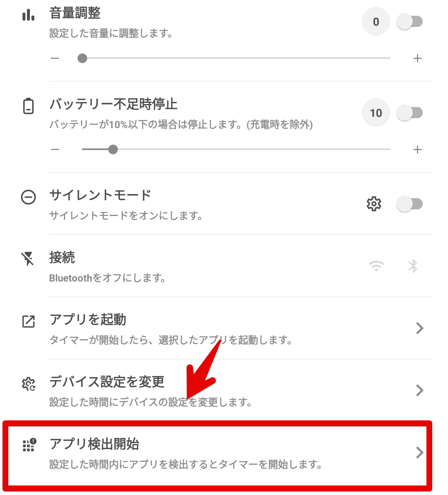448x495 pixels.
Task: Click the app-detection grid icon
Action: 29,445
